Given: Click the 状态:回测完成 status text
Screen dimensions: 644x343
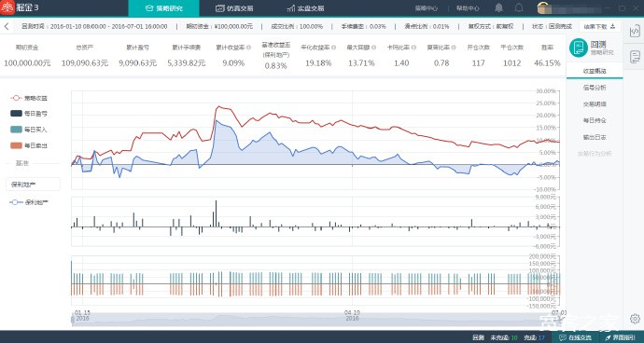Looking at the screenshot, I should [x=552, y=26].
